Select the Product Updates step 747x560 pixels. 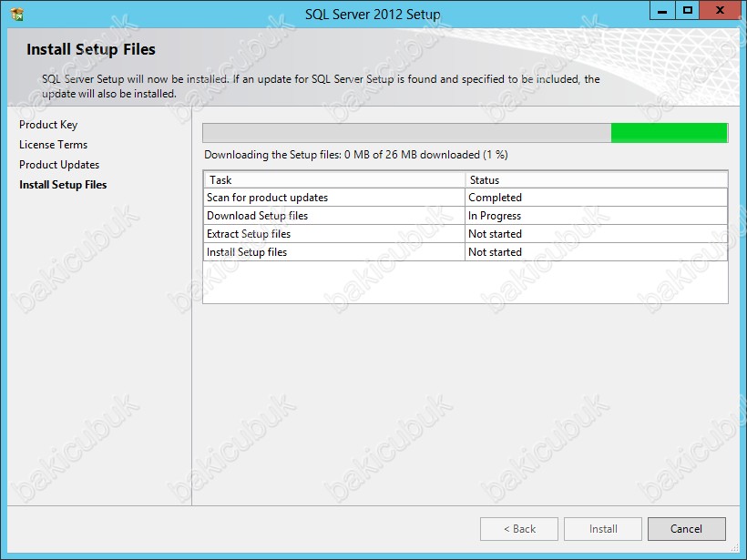pos(59,165)
